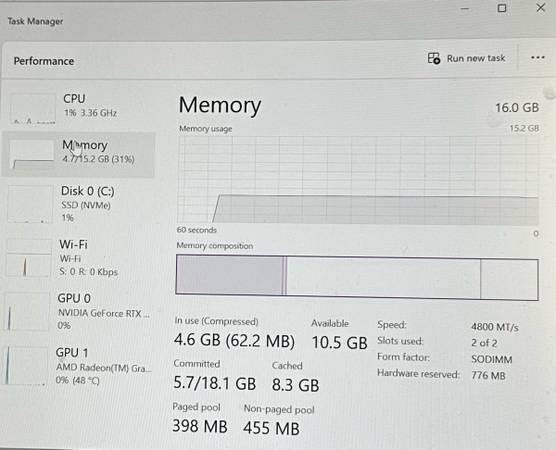This screenshot has width=556, height=450.
Task: Show AMD Radeon GPU 1 stats
Action: [x=79, y=366]
